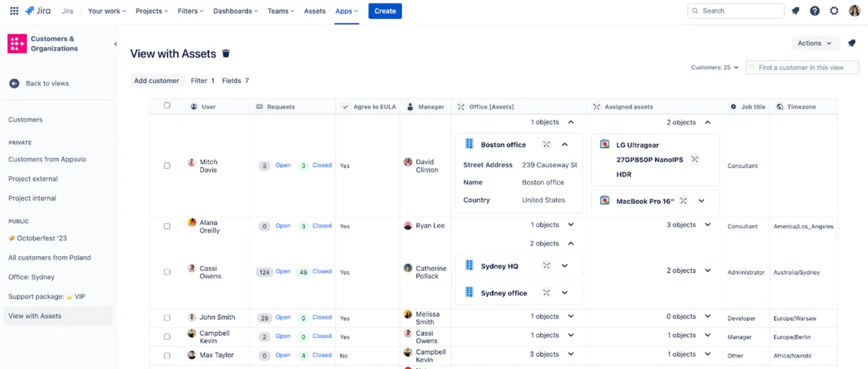Click the pin icon beside Actions
This screenshot has height=369, width=868.
coord(852,43)
